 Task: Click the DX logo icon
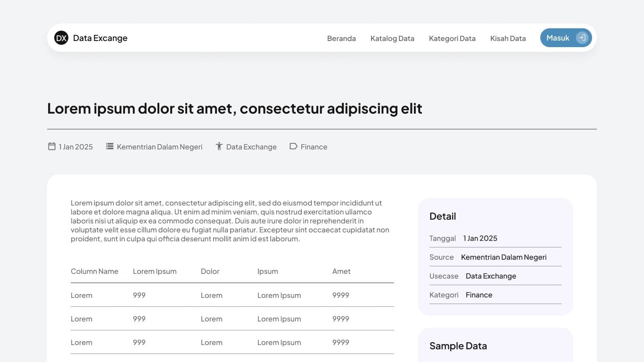[61, 38]
